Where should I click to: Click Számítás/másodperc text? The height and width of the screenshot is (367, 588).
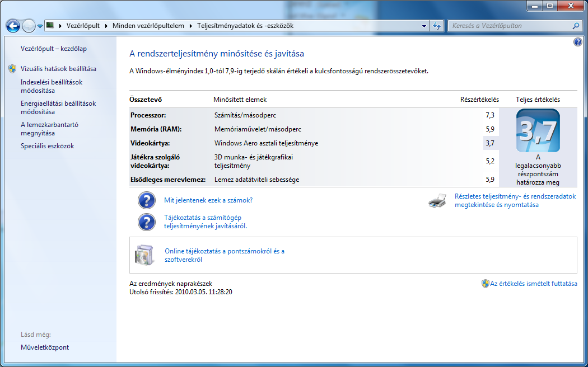click(x=245, y=115)
